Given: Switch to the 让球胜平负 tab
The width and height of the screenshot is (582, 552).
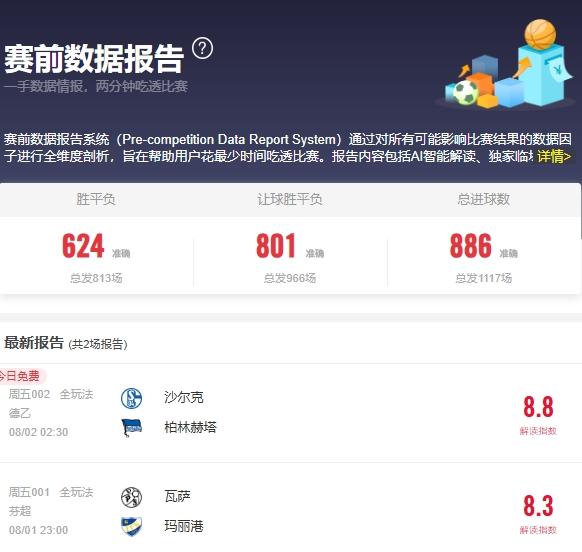Looking at the screenshot, I should (290, 200).
